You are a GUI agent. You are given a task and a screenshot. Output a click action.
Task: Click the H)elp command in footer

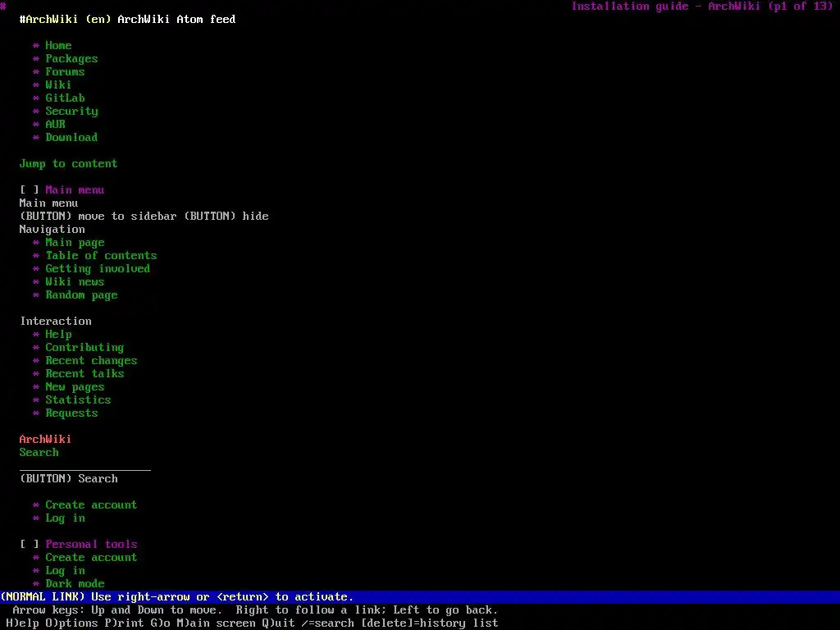[22, 623]
